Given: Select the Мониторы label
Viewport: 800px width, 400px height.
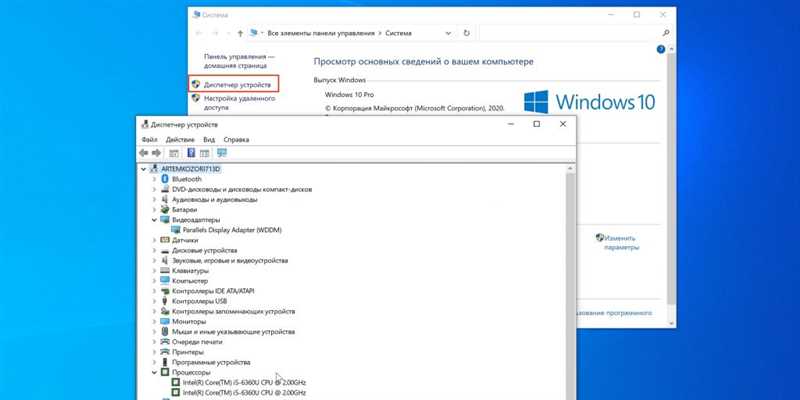Looking at the screenshot, I should coord(189,322).
